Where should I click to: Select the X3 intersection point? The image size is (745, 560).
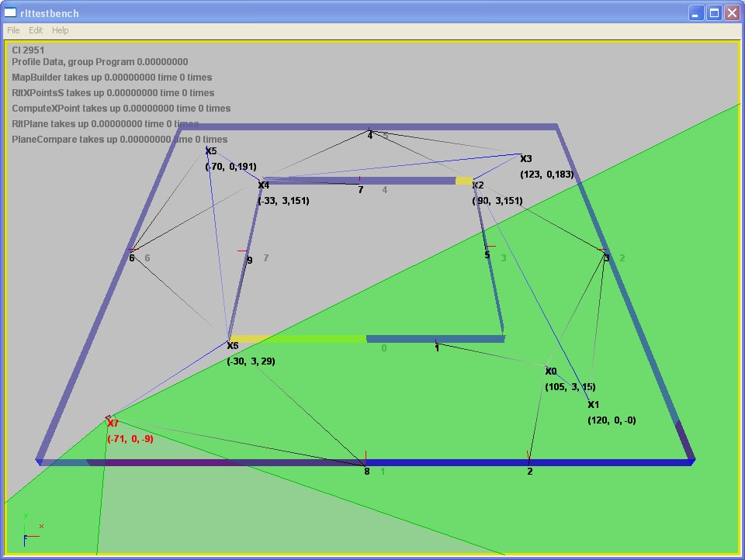pos(525,159)
